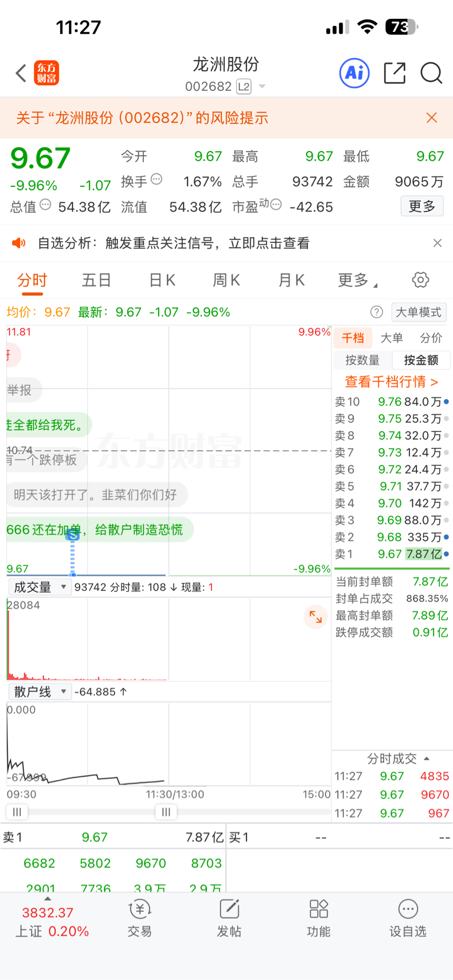Tap the comment bubble 明天该打开了
The width and height of the screenshot is (453, 980).
pyautogui.click(x=97, y=495)
